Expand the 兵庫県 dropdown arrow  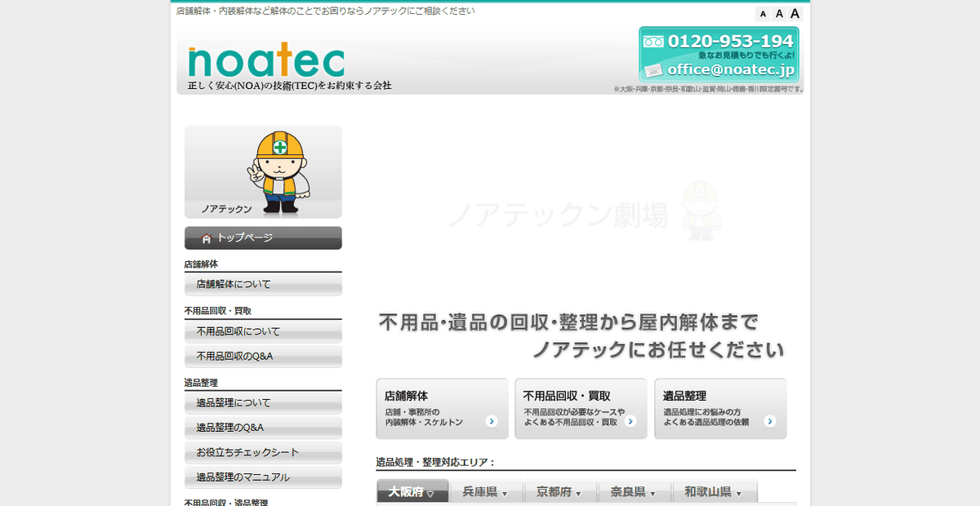(x=506, y=491)
